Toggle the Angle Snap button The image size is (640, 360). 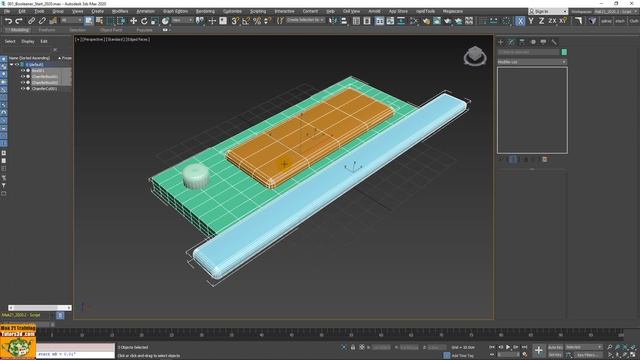point(246,21)
